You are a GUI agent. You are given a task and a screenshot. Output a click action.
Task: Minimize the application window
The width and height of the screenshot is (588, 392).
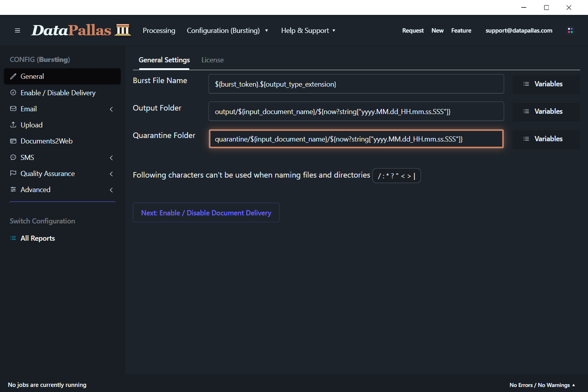pyautogui.click(x=524, y=7)
